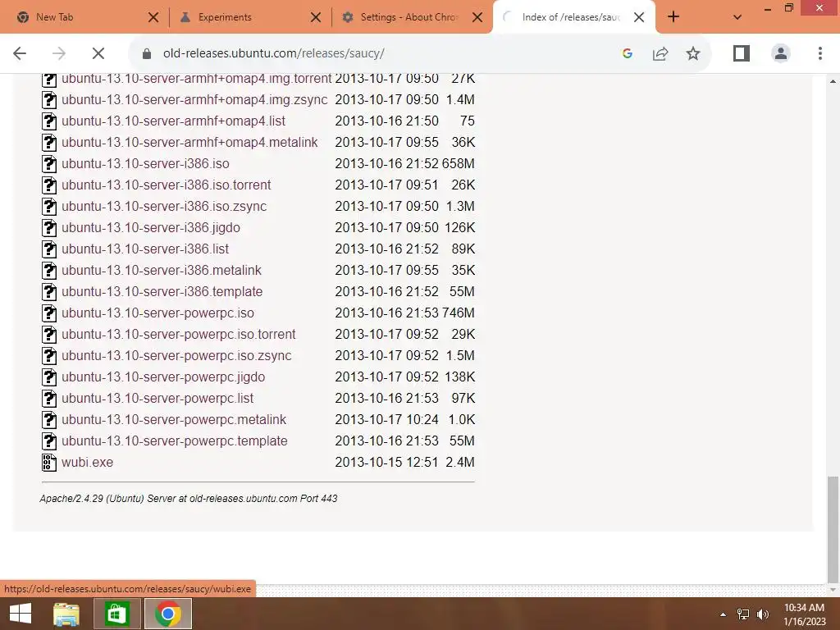The height and width of the screenshot is (630, 840).
Task: Open ubuntu-13.10-server-powerpc.list link
Action: tap(157, 398)
